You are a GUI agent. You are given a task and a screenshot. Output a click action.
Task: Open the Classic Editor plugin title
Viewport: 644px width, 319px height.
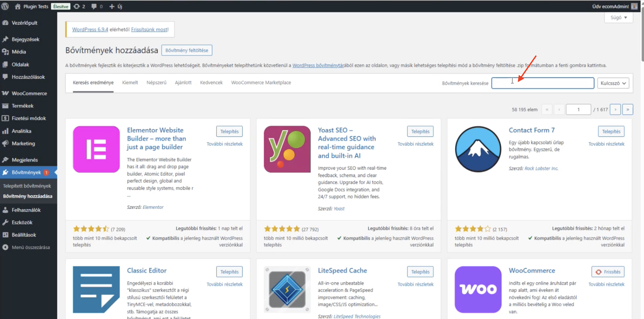(147, 270)
